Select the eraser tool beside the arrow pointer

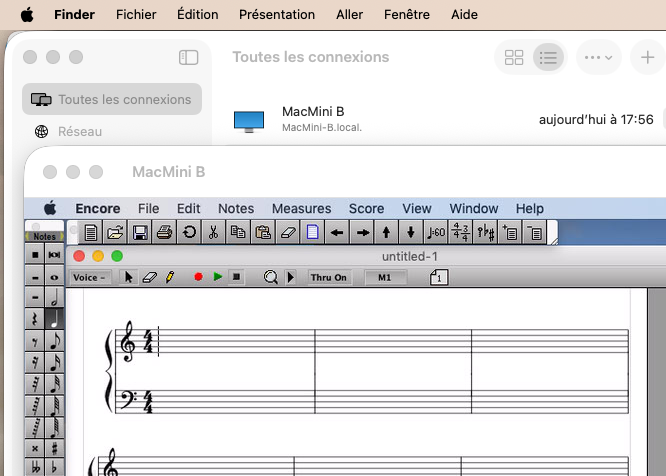(x=150, y=277)
